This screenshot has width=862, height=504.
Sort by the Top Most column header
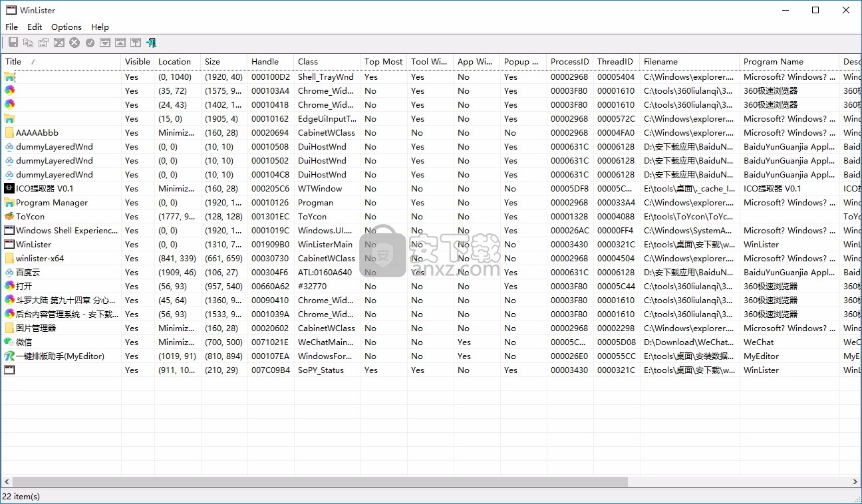384,61
